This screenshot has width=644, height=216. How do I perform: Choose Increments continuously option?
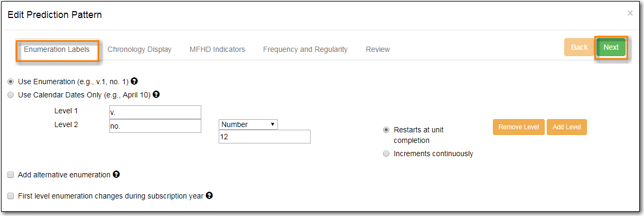pos(386,154)
